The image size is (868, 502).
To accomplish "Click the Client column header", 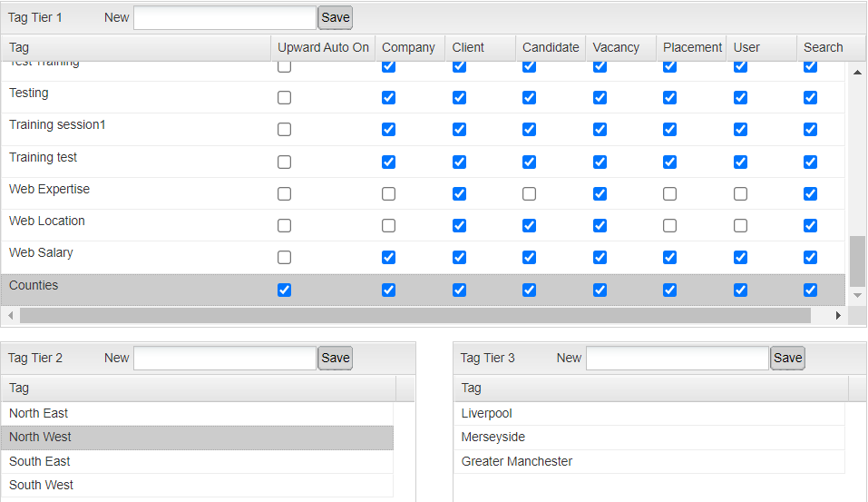I will coord(481,47).
